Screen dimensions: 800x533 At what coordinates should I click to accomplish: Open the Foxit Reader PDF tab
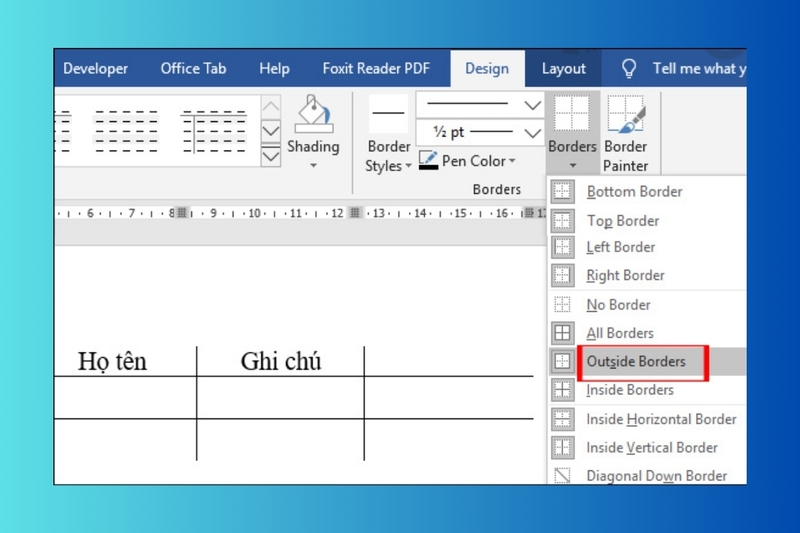(377, 68)
